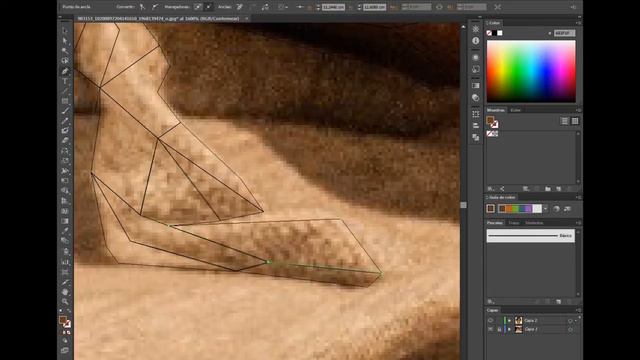Expand layer Capa 2 disclosure triangle

[509, 320]
